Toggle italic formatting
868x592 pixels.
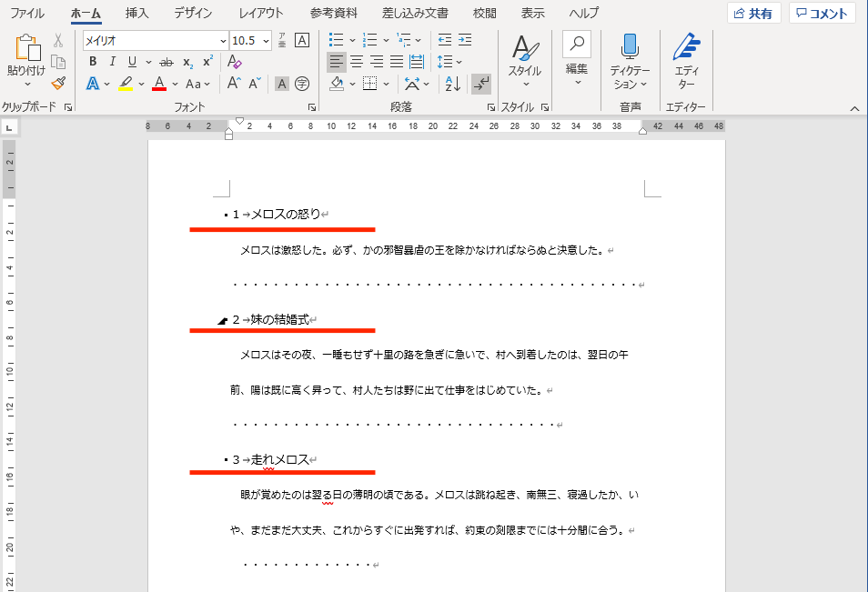(x=113, y=62)
